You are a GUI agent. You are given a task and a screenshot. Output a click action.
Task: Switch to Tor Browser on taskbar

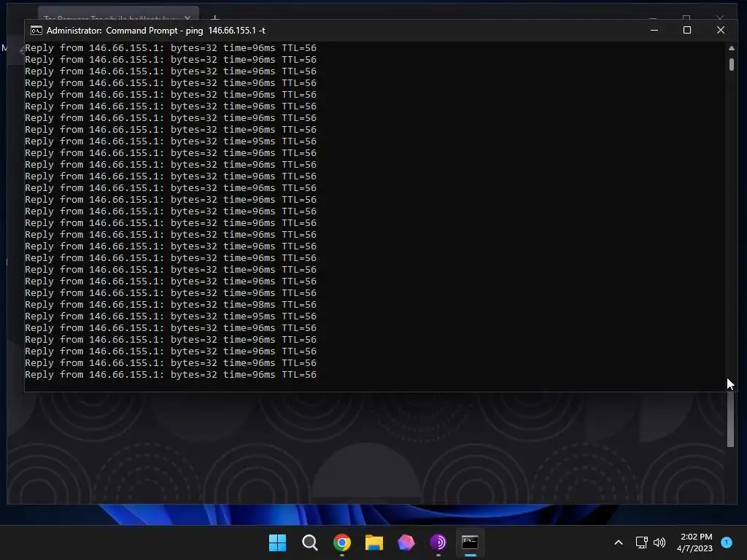click(438, 542)
